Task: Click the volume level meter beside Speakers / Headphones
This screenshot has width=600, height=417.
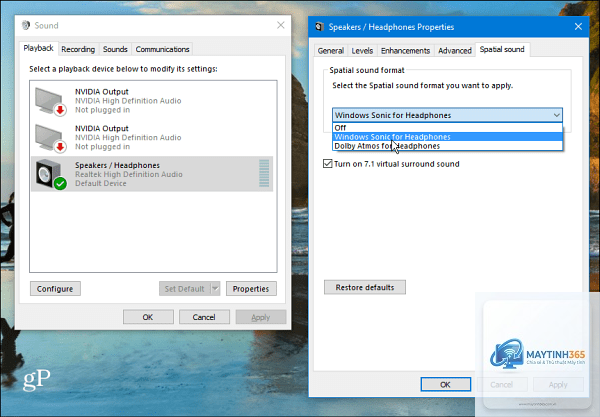Action: point(264,173)
